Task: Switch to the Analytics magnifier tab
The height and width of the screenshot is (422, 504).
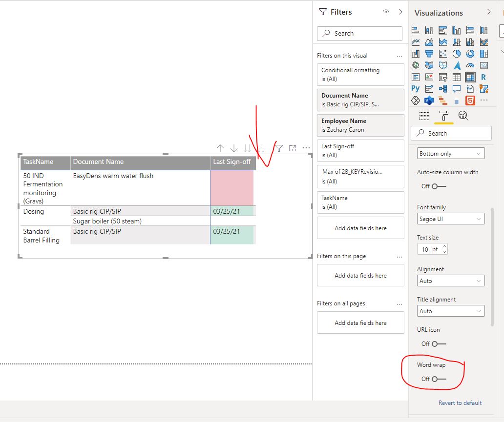Action: click(x=463, y=115)
